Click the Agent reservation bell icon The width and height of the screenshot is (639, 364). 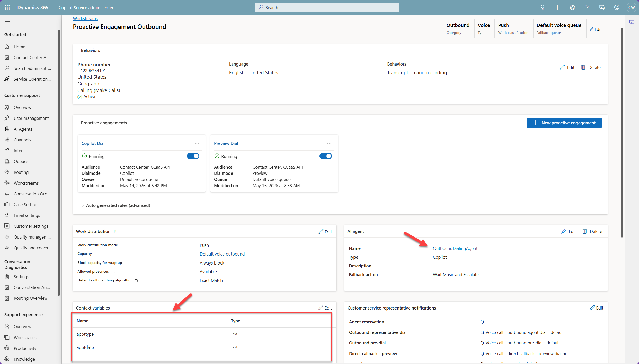pos(482,322)
